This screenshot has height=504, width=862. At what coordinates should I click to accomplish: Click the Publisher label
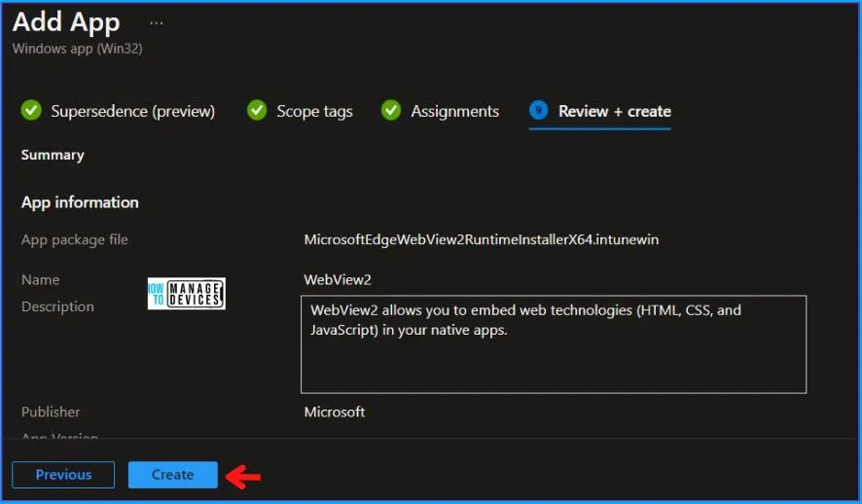click(x=51, y=412)
